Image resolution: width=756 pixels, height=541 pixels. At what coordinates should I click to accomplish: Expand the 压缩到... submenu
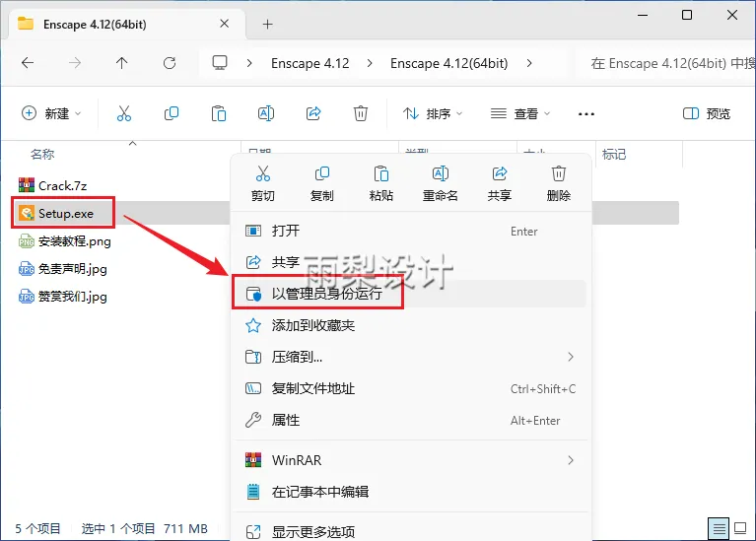(571, 357)
